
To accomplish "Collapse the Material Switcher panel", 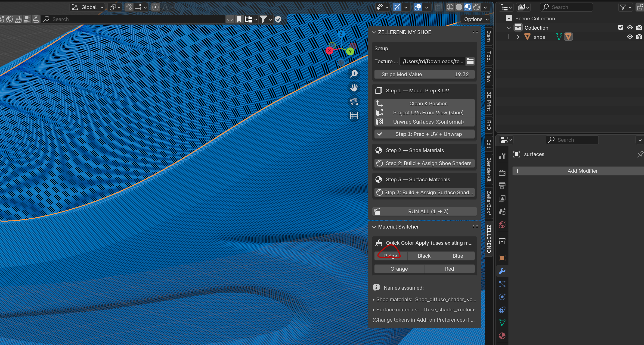I will pos(374,227).
